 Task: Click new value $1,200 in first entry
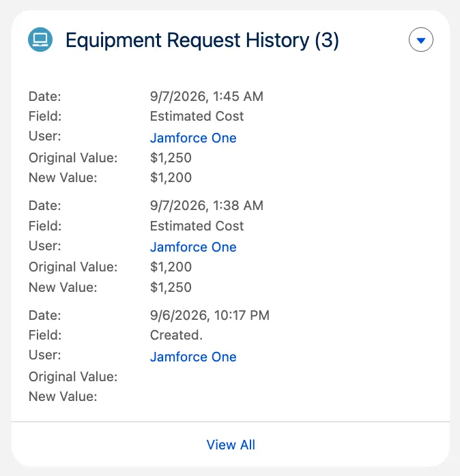(x=171, y=177)
